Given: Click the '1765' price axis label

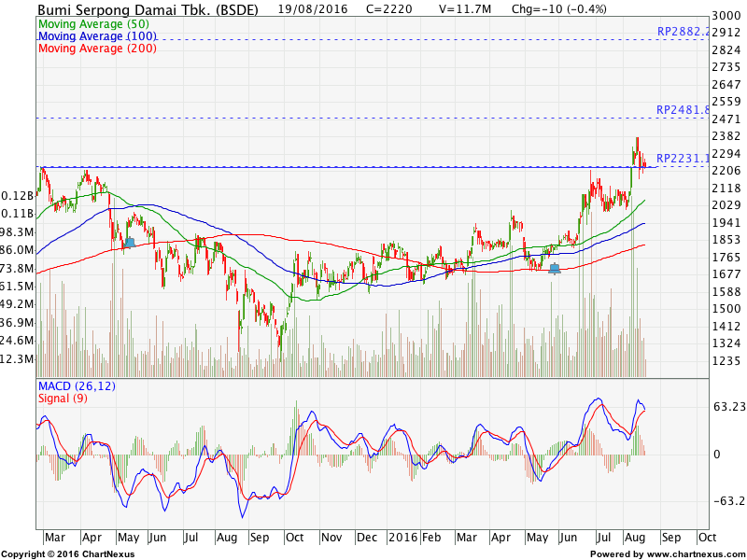Looking at the screenshot, I should coord(726,258).
